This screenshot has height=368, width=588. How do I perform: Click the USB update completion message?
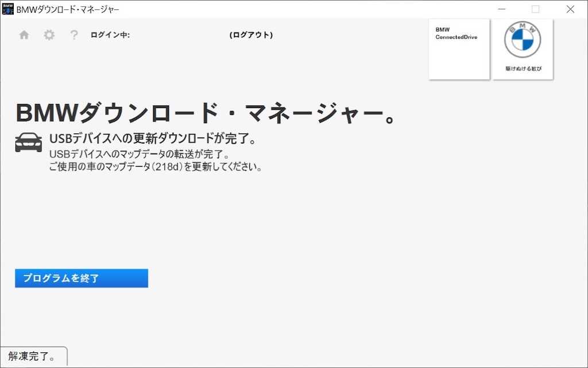(152, 139)
